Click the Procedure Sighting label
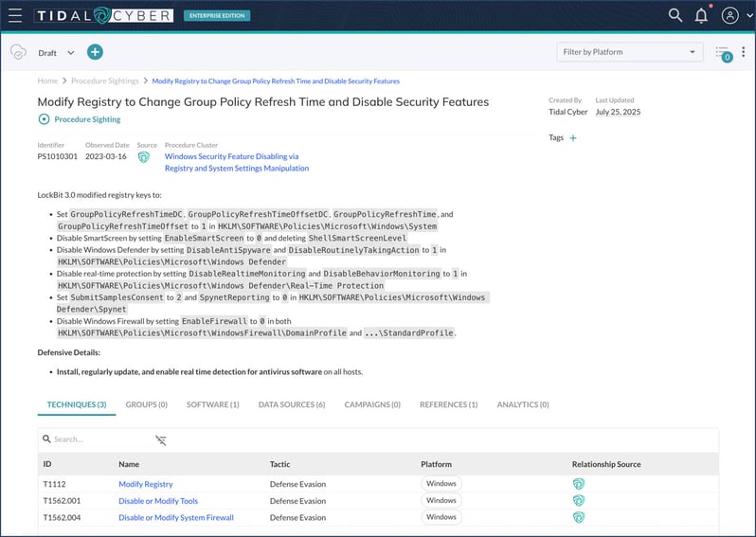This screenshot has height=537, width=756. pyautogui.click(x=87, y=119)
